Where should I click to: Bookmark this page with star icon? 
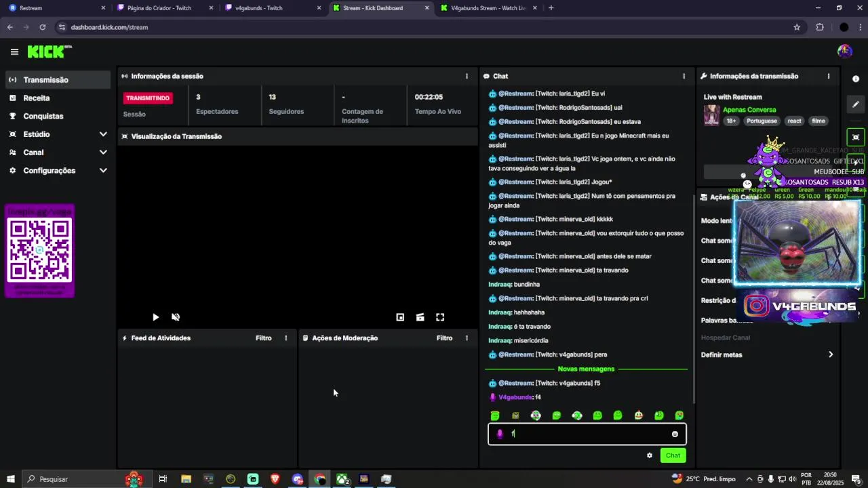click(797, 27)
